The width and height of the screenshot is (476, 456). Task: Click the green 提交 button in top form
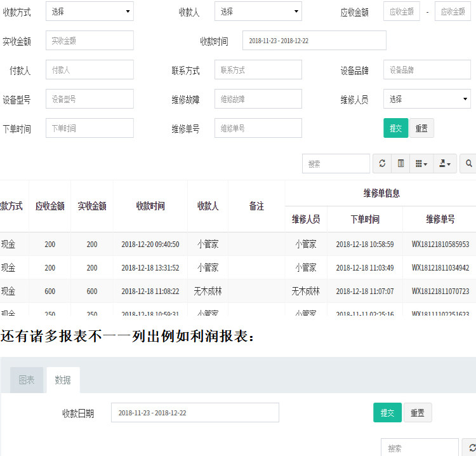tap(395, 128)
